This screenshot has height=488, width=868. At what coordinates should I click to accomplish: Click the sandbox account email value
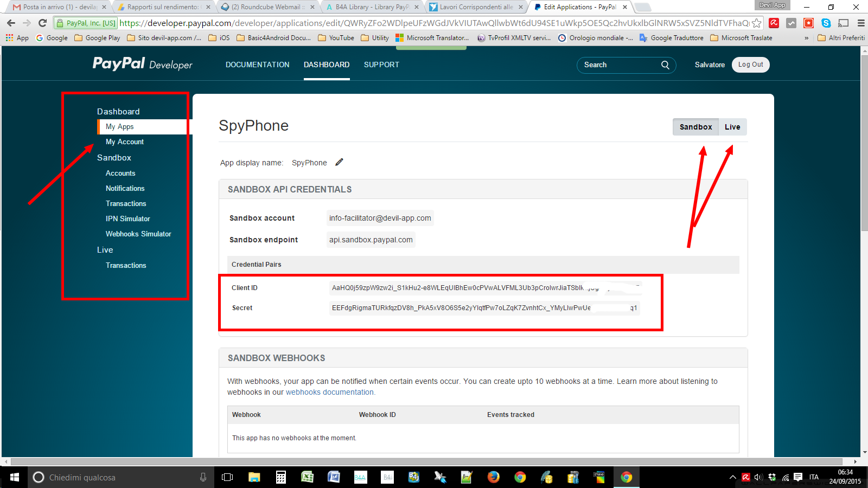(x=380, y=218)
